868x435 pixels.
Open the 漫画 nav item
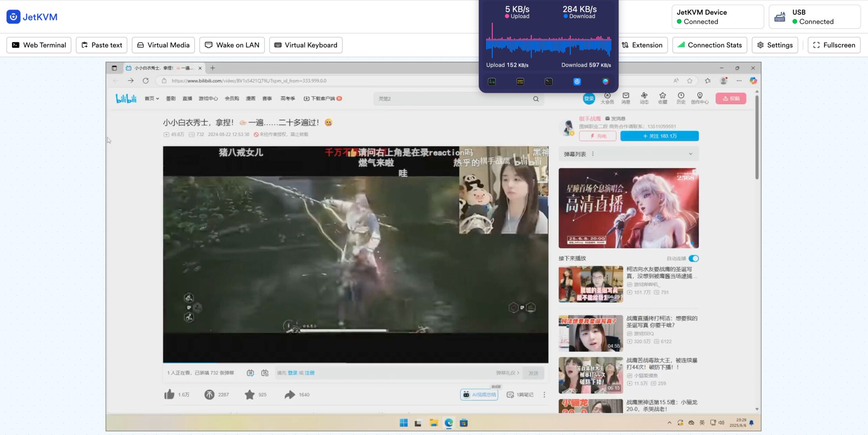(250, 99)
